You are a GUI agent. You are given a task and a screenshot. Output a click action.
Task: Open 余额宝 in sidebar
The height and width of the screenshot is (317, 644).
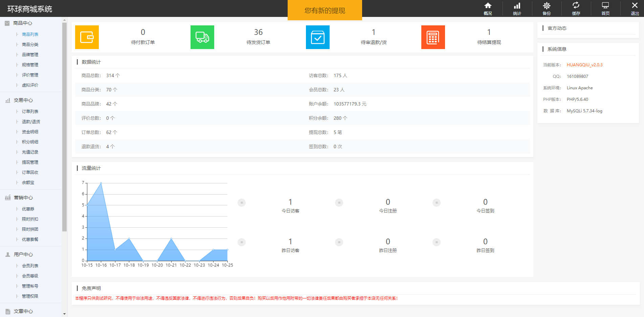[28, 183]
